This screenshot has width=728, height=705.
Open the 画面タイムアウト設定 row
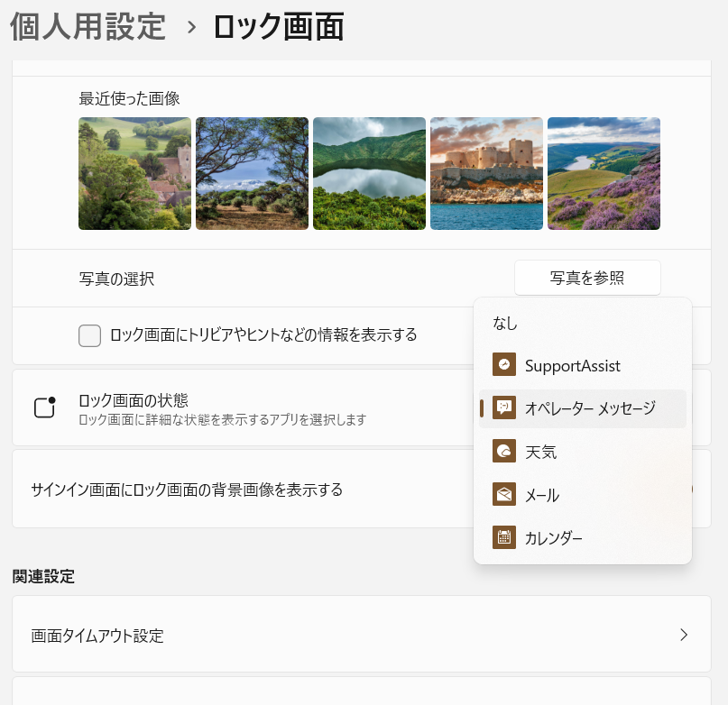coord(362,634)
